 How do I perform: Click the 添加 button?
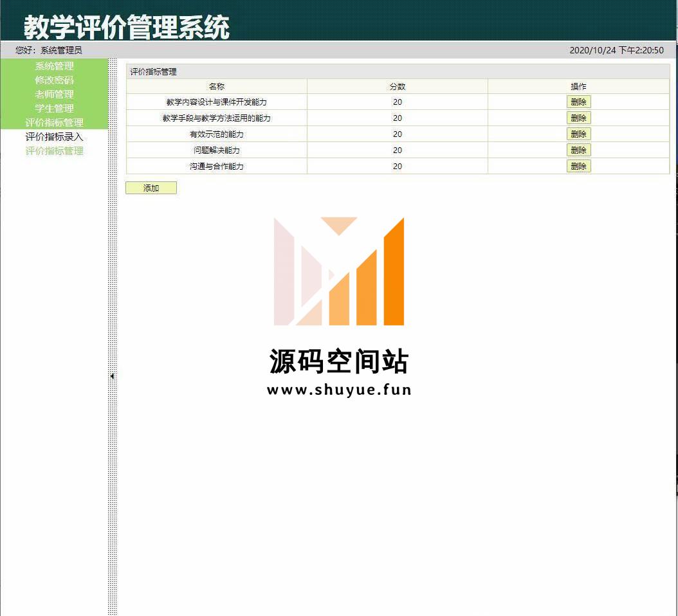pos(151,188)
